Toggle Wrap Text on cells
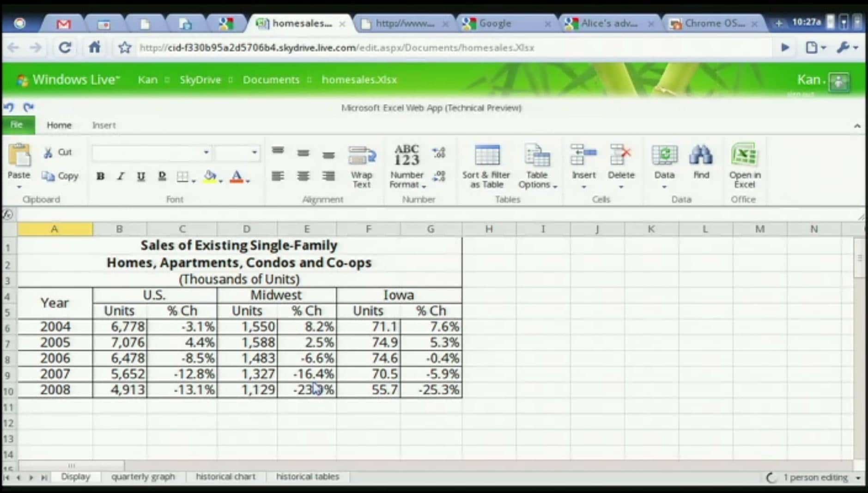The image size is (868, 493). point(362,156)
